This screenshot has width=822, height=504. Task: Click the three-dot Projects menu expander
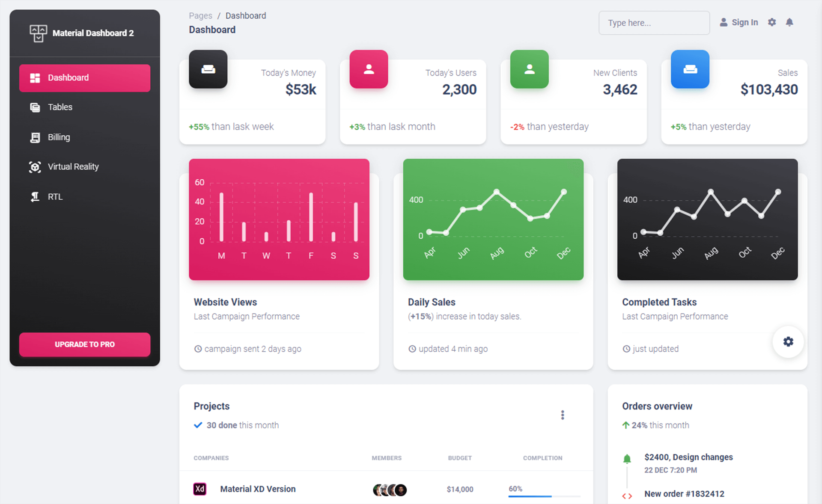tap(562, 415)
